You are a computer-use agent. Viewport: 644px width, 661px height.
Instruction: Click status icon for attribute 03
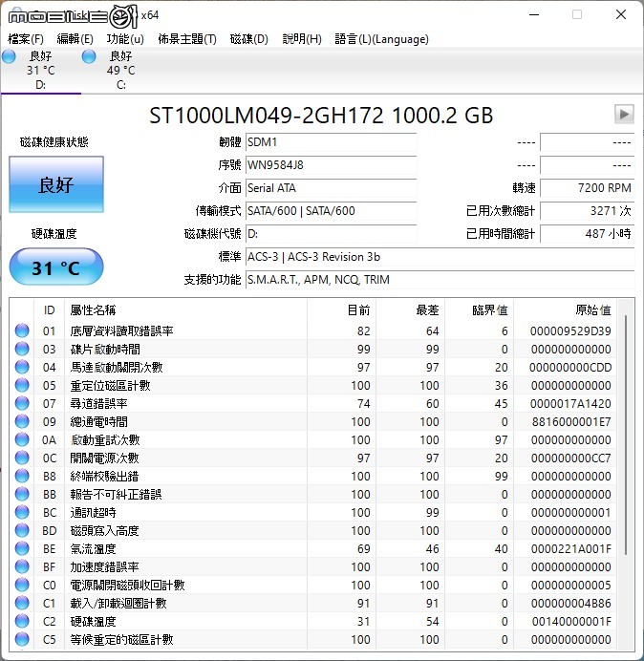click(22, 349)
